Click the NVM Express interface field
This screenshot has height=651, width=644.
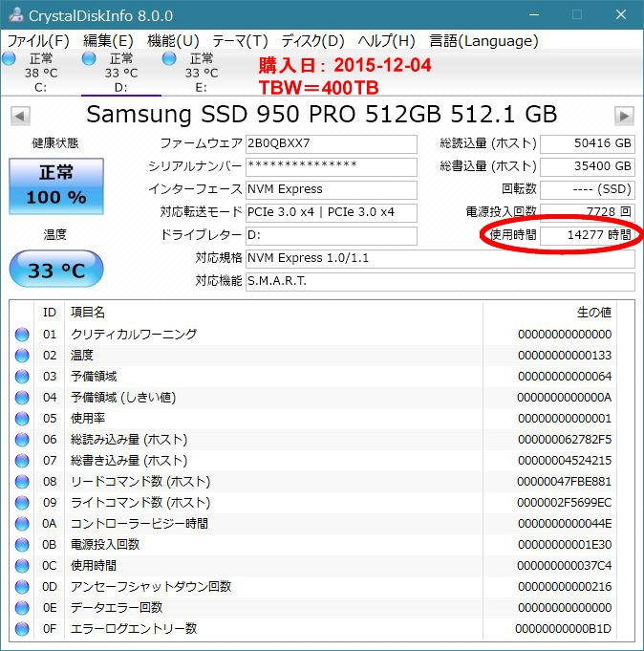[x=332, y=189]
